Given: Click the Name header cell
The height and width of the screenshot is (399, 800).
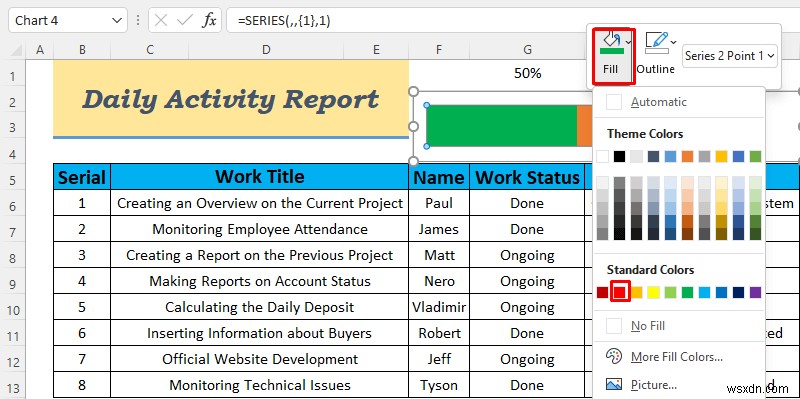Looking at the screenshot, I should click(439, 177).
